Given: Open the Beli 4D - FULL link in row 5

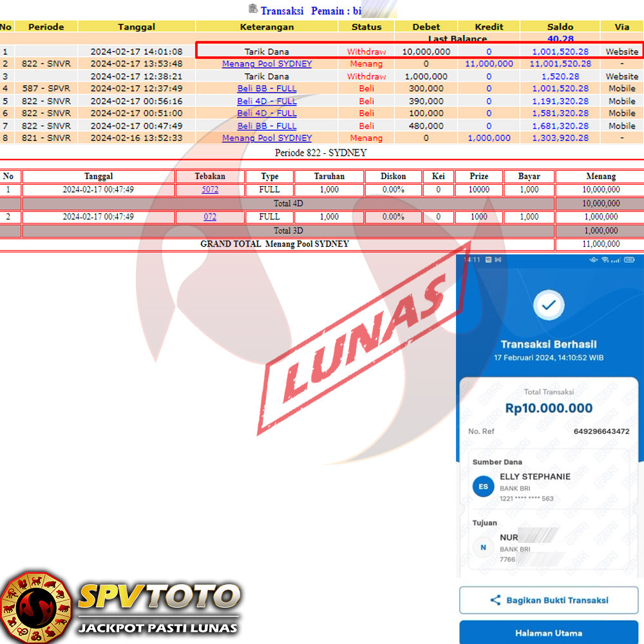Looking at the screenshot, I should [267, 101].
